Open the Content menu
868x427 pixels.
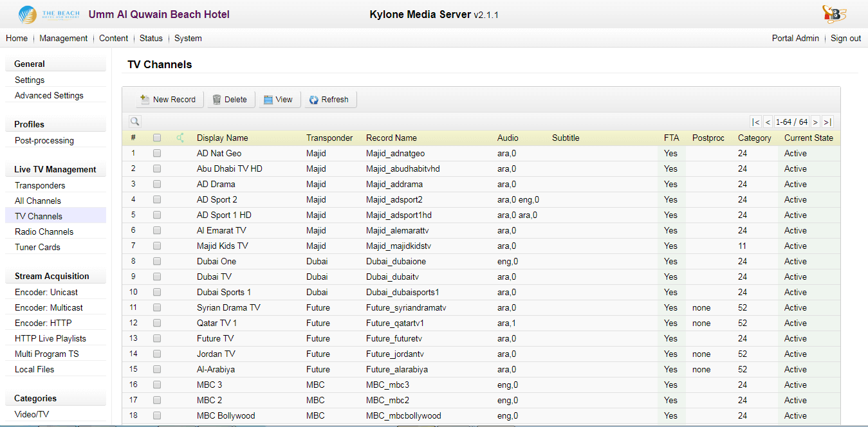click(114, 38)
